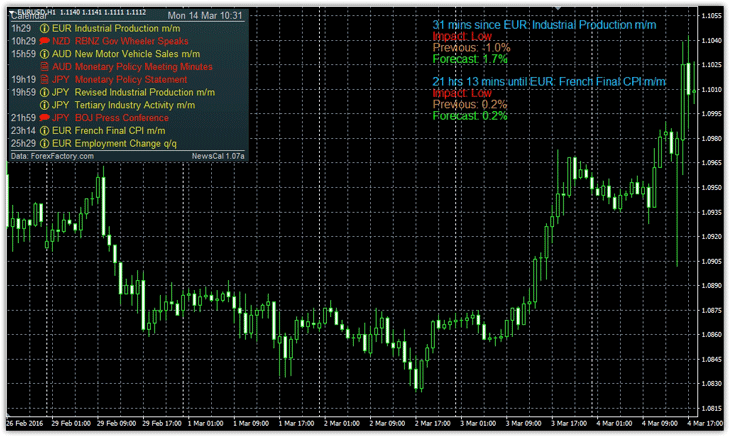Click the 1.0965 level on the price axis

click(711, 163)
